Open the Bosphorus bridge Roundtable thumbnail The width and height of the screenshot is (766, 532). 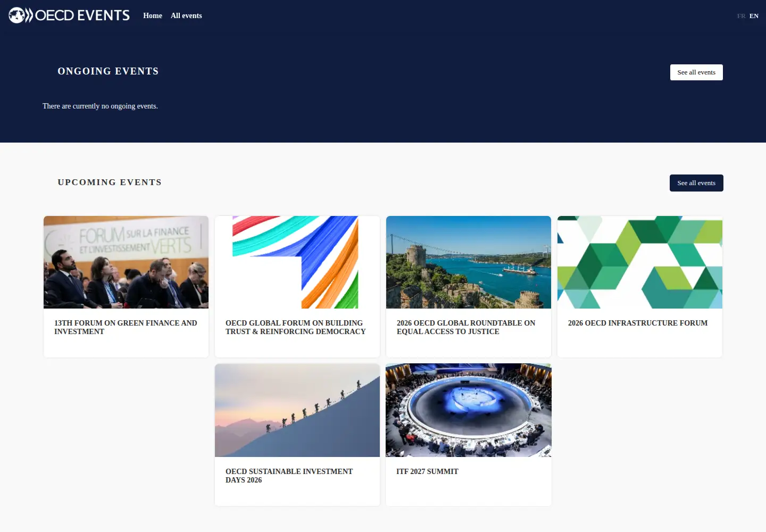(469, 262)
